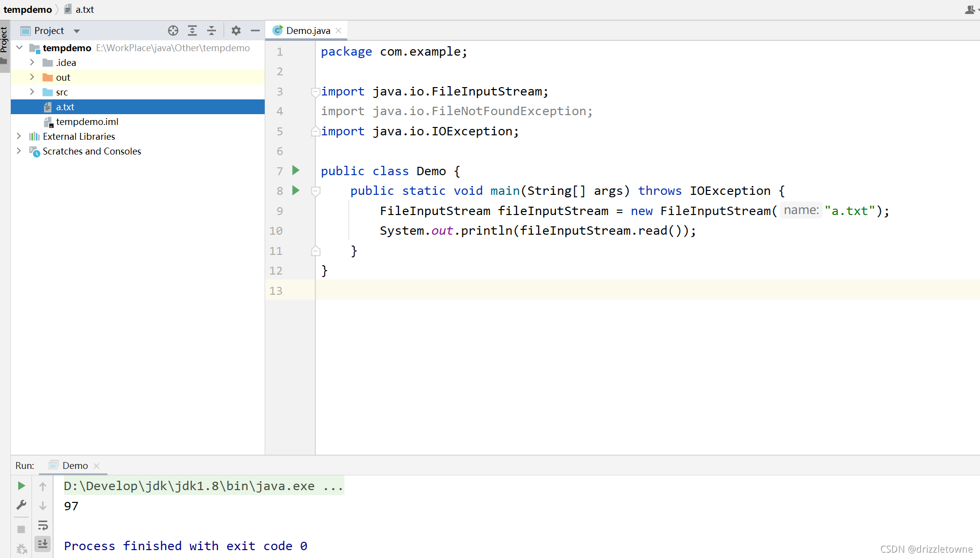Viewport: 980px width, 558px height.
Task: Run the Demo class from line 7 gutter
Action: [x=296, y=171]
